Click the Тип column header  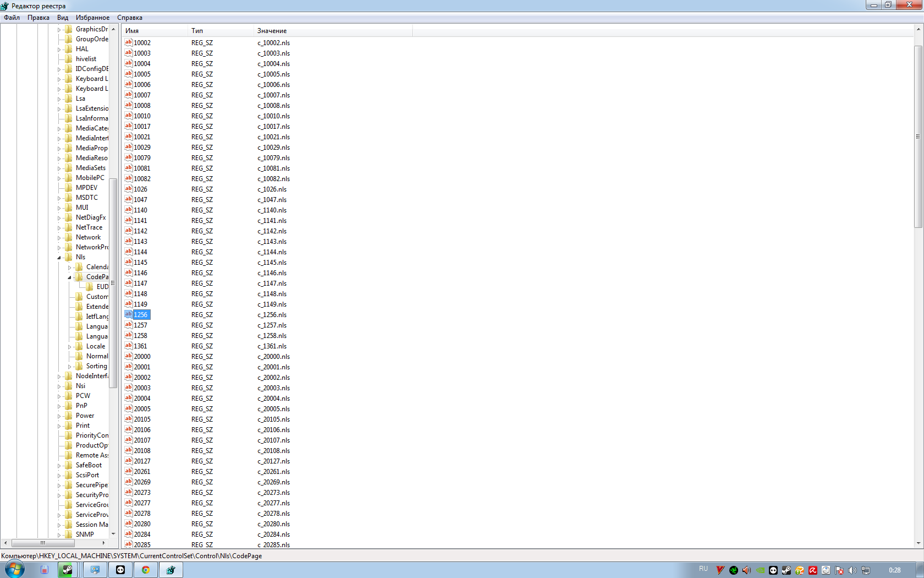[x=197, y=31]
